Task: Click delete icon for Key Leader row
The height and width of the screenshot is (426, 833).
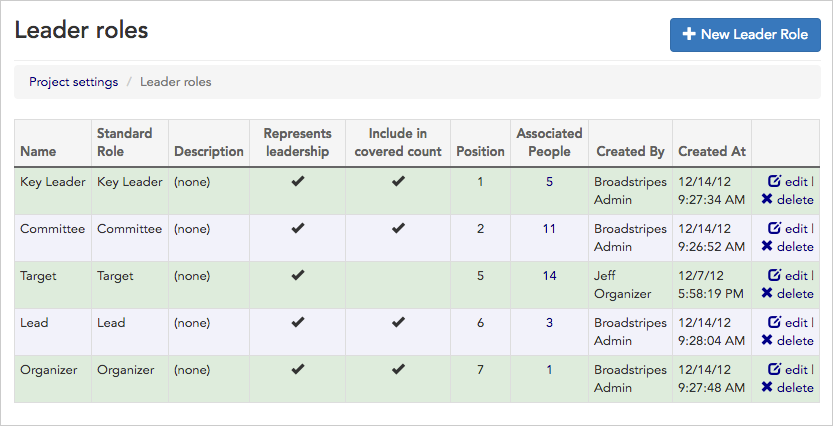Action: (x=767, y=199)
